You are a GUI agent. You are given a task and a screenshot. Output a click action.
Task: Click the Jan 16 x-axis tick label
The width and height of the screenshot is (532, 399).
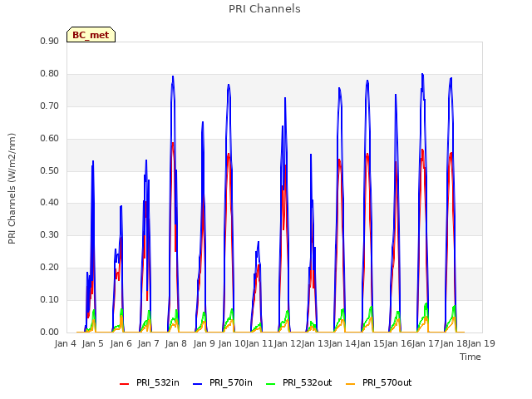398,343
